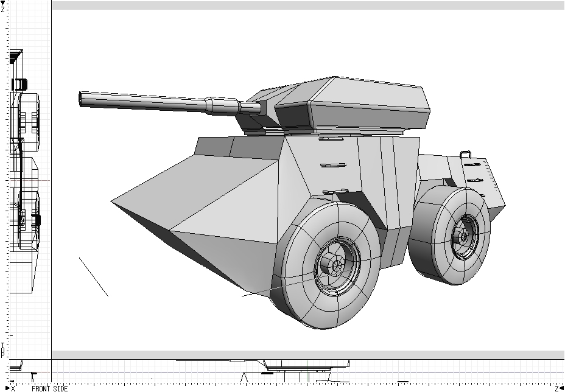Click the FRONT SIDE view label
Image resolution: width=565 pixels, height=392 pixels.
click(50, 388)
